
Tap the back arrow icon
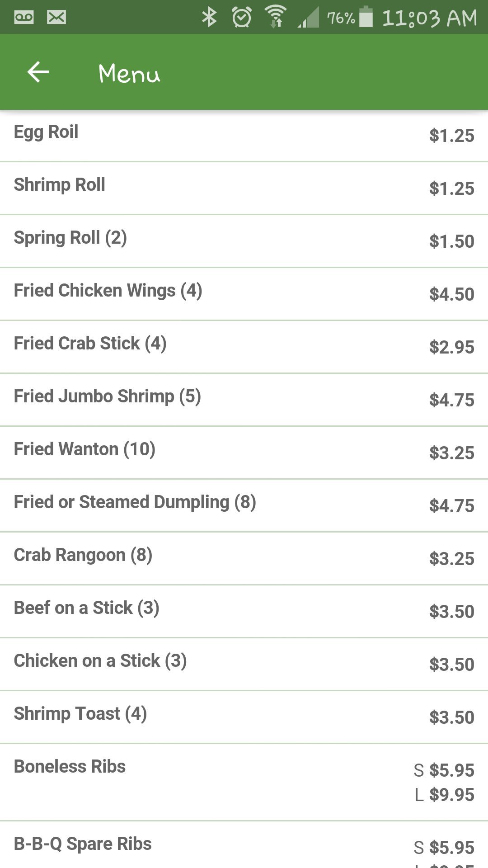pos(38,72)
